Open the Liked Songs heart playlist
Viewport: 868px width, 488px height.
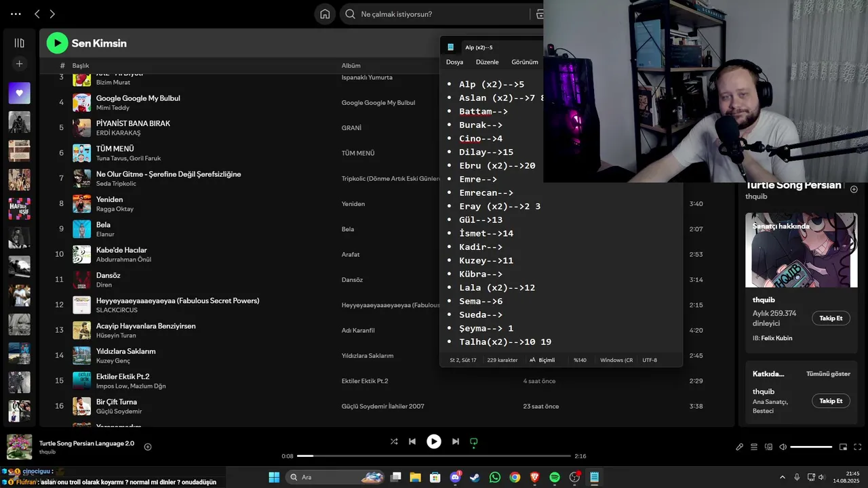[x=19, y=93]
